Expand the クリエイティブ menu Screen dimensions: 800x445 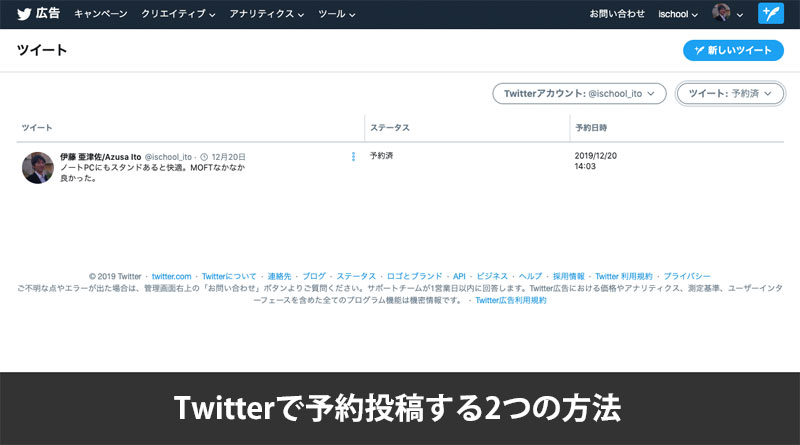pyautogui.click(x=178, y=14)
